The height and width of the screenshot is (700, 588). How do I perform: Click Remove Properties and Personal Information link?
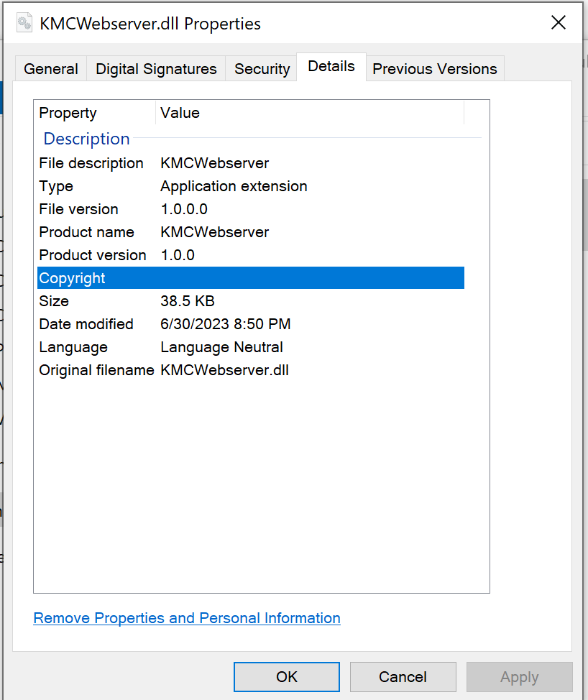187,618
